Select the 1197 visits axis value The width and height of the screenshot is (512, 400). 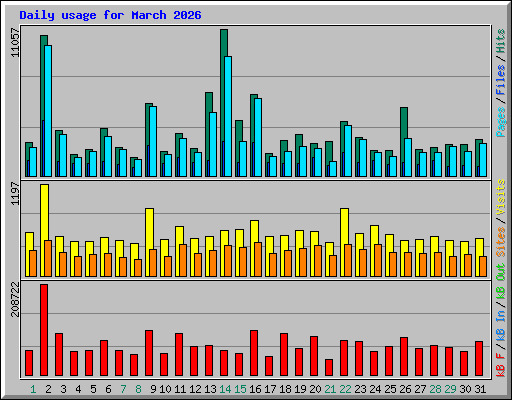[x=15, y=193]
